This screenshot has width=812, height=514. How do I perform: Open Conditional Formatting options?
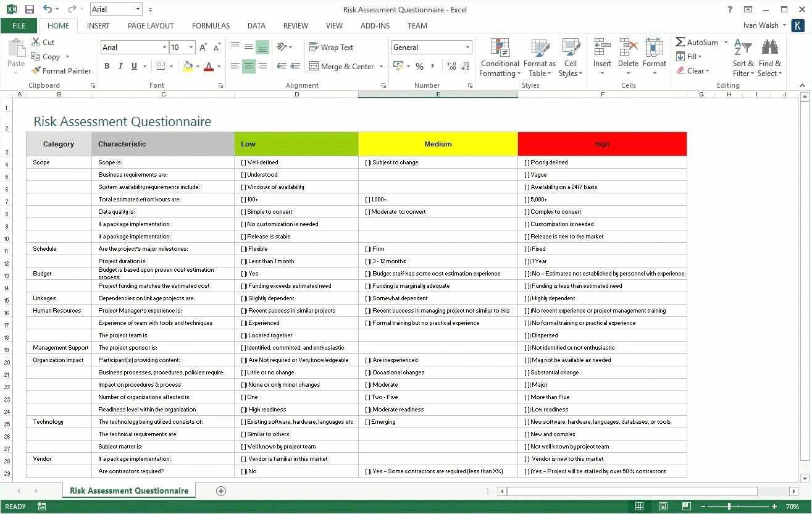(500, 57)
